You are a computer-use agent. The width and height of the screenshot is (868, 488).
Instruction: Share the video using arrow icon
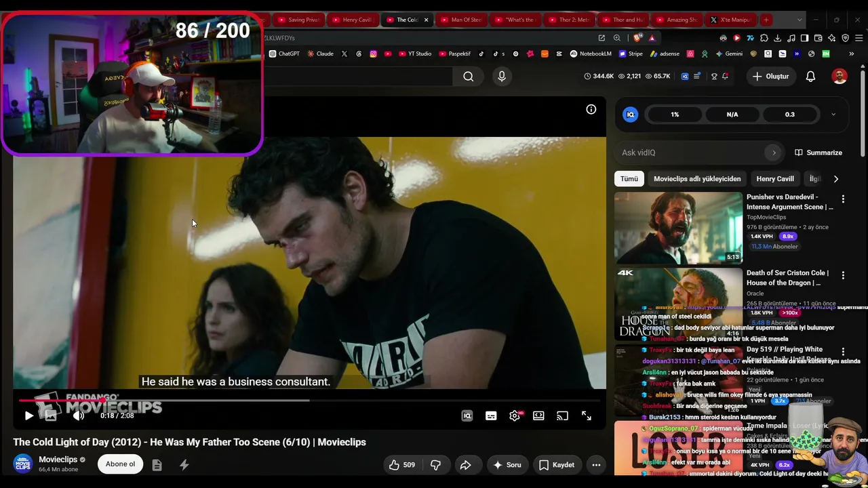point(466,465)
